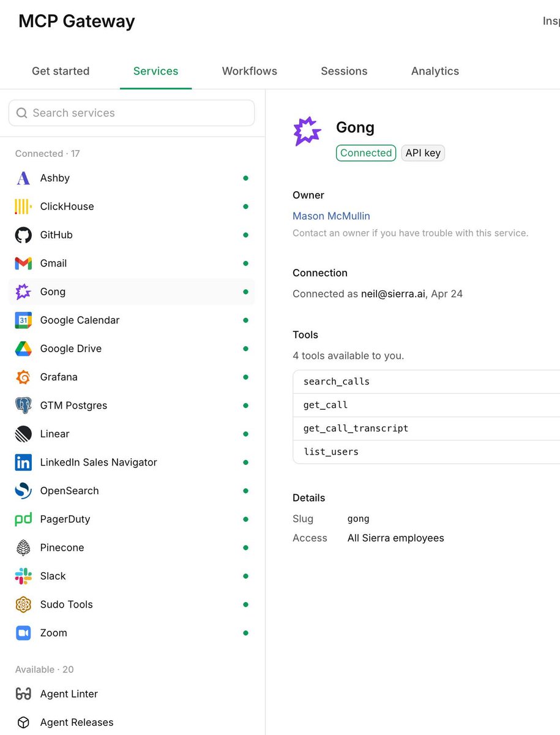Select the Google Drive service
Screen dimensions: 560x735
pyautogui.click(x=132, y=349)
